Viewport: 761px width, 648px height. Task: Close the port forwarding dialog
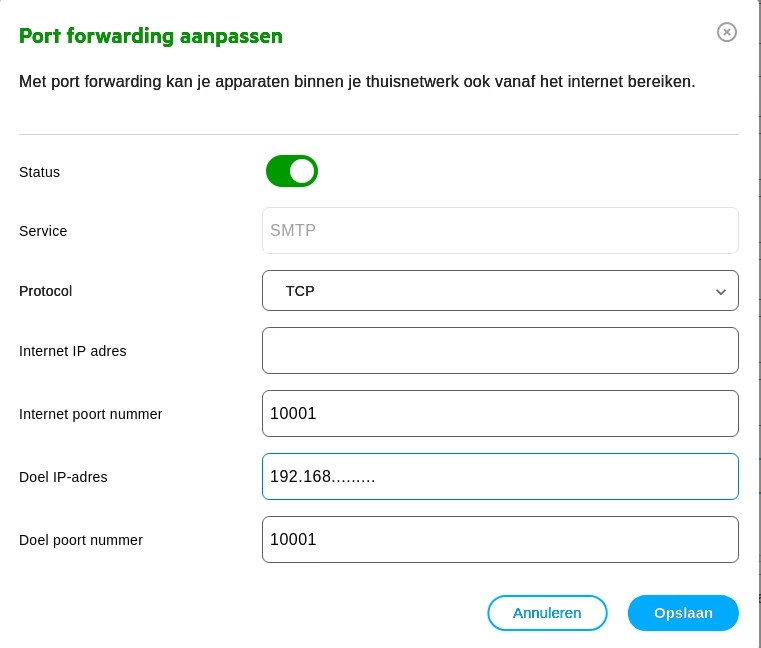pos(727,32)
